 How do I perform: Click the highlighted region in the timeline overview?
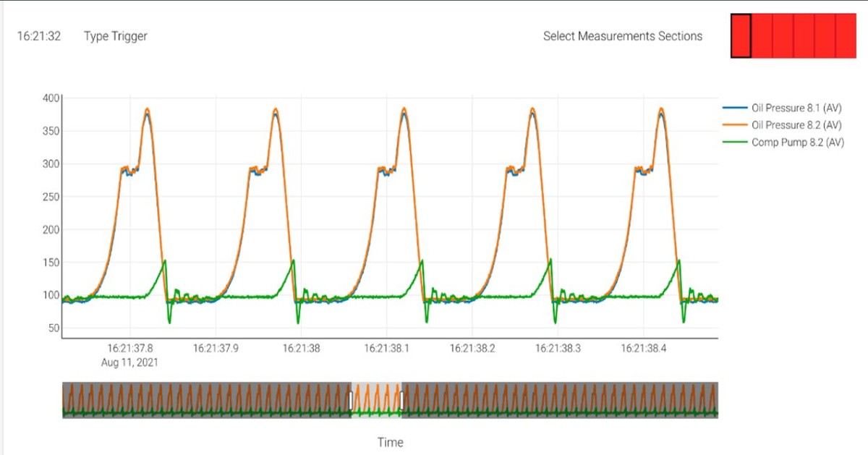click(x=376, y=398)
